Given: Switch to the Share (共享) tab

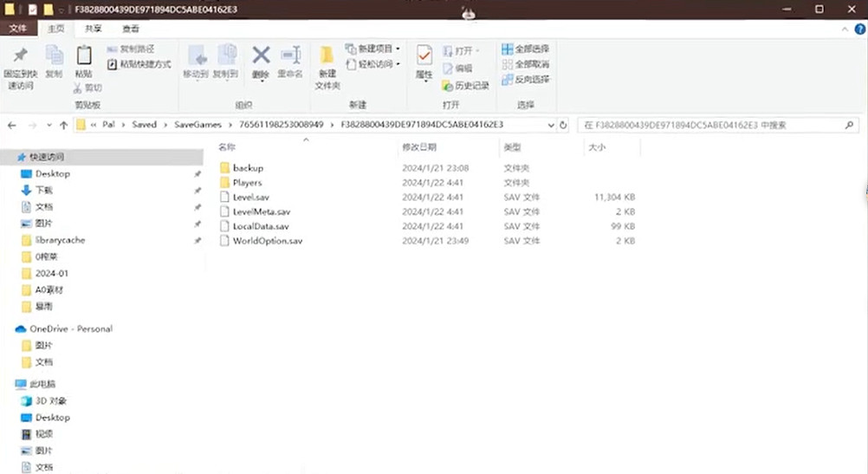Looking at the screenshot, I should coord(93,29).
